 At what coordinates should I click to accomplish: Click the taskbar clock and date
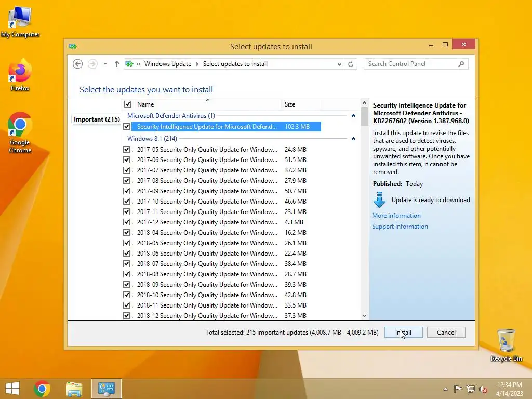point(509,389)
